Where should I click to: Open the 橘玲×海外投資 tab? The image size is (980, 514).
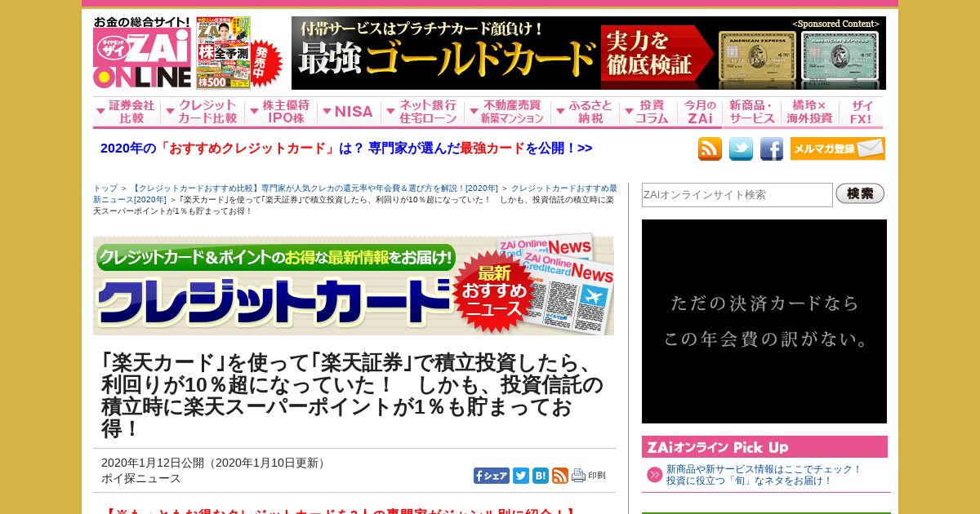point(810,112)
